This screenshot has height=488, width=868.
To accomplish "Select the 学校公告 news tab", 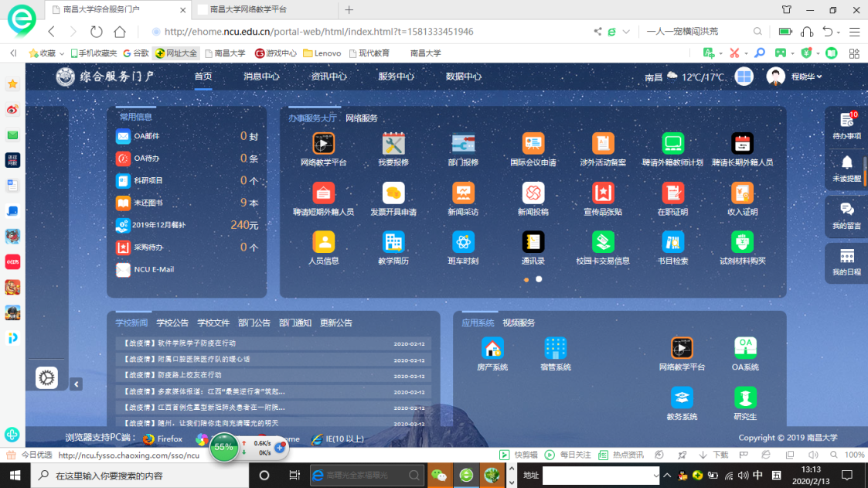I will coord(172,322).
